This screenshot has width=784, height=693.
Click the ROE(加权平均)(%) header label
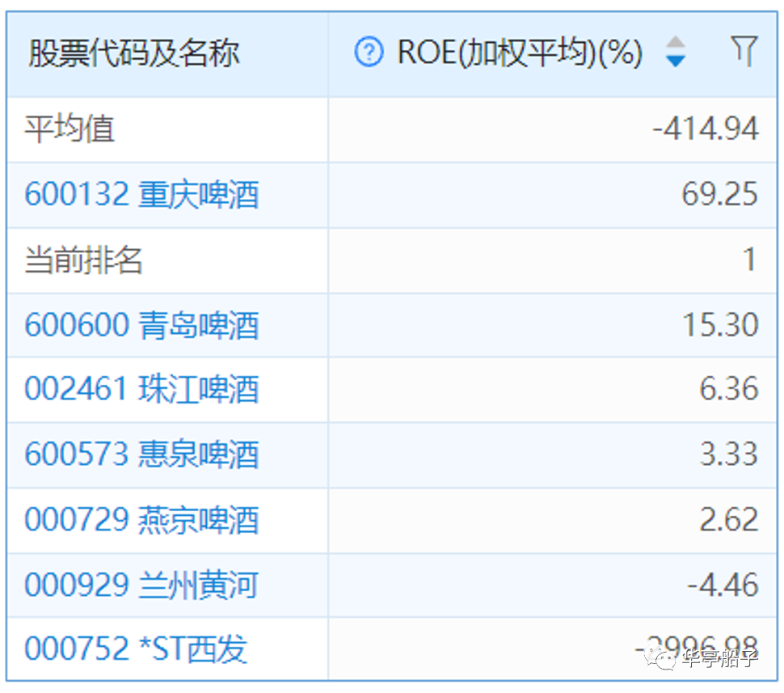point(520,52)
